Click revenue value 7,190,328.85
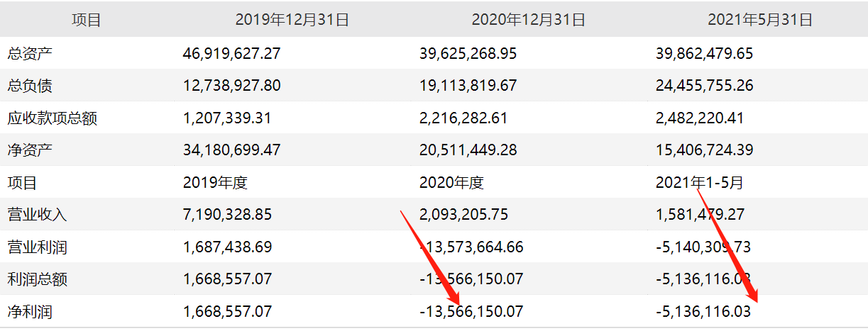This screenshot has height=331, width=868. (x=227, y=215)
